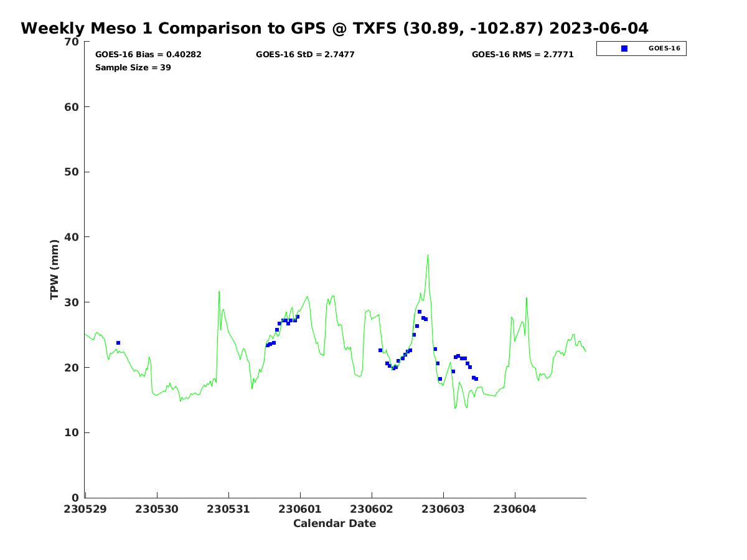Click the 230530 date tick label
This screenshot has width=747, height=560.
click(157, 509)
